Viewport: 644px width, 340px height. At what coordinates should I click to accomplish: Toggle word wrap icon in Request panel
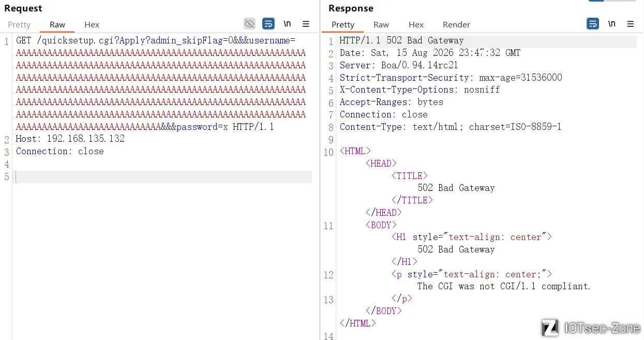click(x=268, y=24)
